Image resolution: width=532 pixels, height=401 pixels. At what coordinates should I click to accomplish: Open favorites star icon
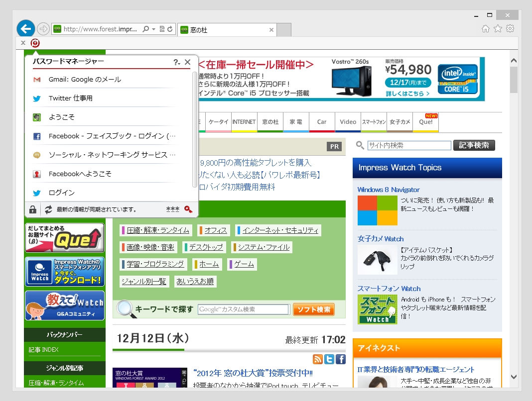498,29
